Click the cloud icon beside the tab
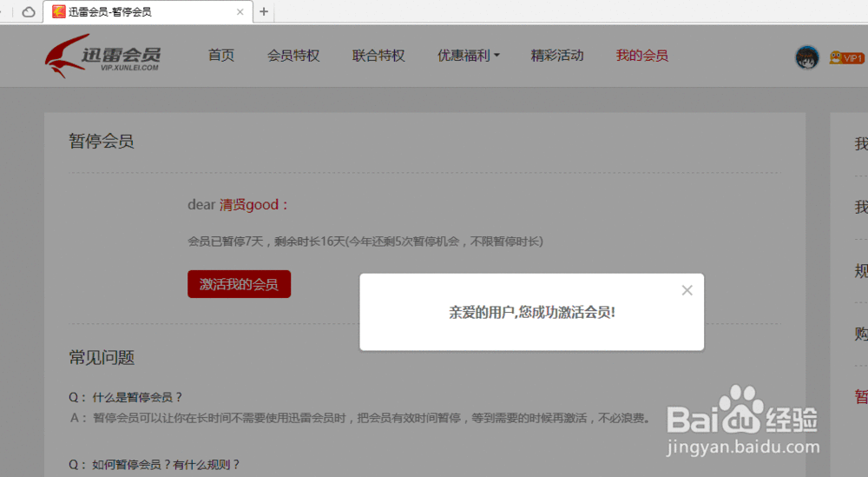868x477 pixels. 29,11
